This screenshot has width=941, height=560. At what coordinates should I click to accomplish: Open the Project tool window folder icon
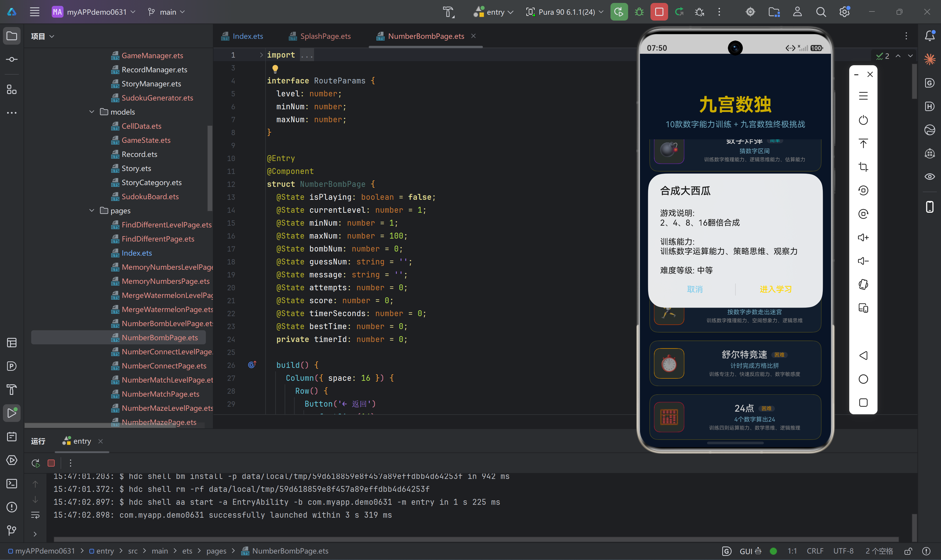click(12, 36)
